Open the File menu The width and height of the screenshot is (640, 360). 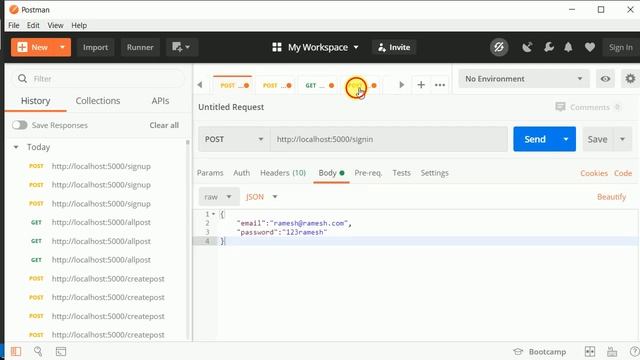(13, 25)
